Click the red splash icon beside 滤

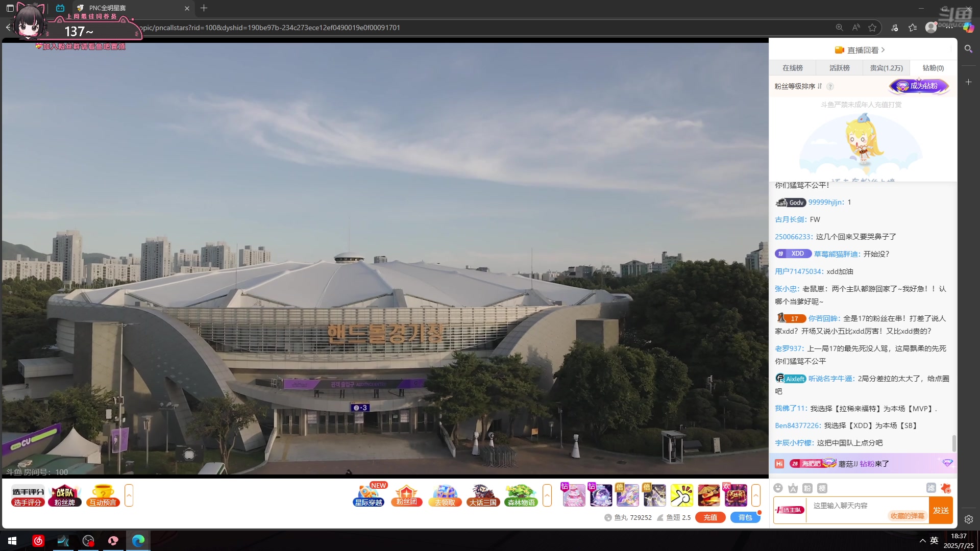point(946,488)
